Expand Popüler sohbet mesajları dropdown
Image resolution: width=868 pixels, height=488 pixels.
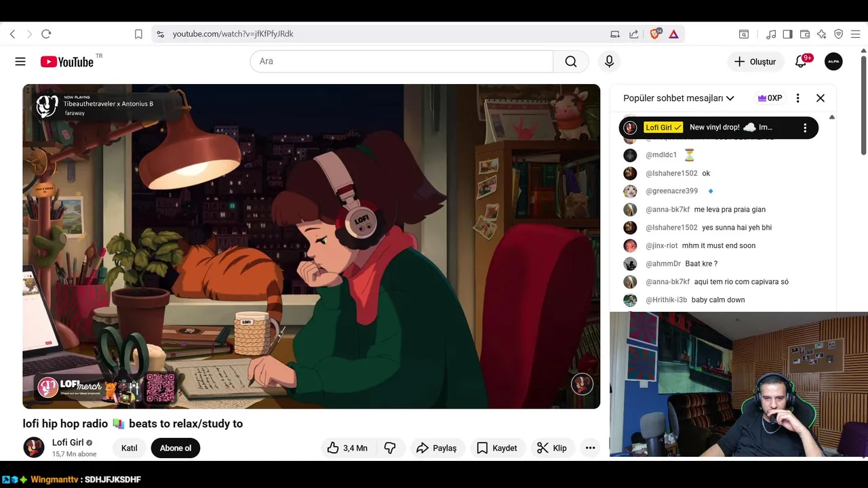679,98
